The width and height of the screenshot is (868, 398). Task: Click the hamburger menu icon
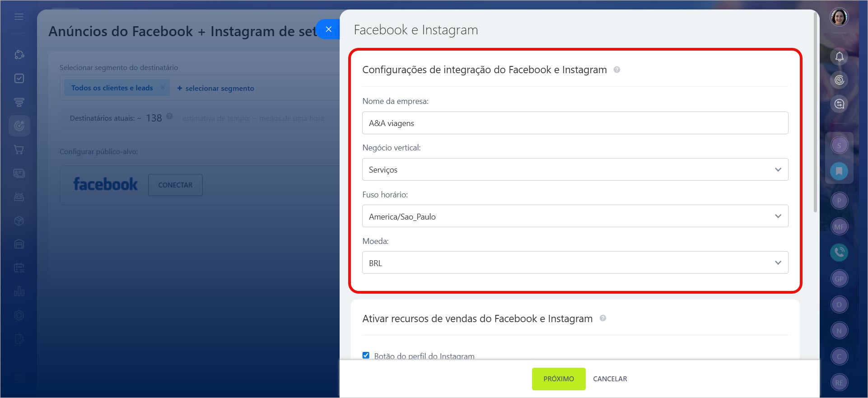point(19,17)
